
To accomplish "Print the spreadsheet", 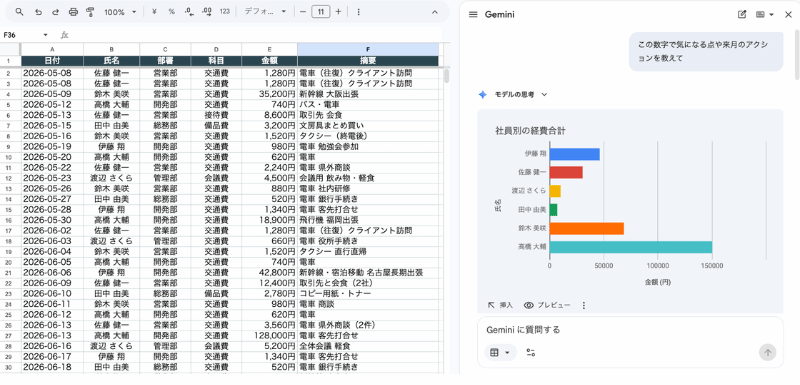I will [x=73, y=12].
